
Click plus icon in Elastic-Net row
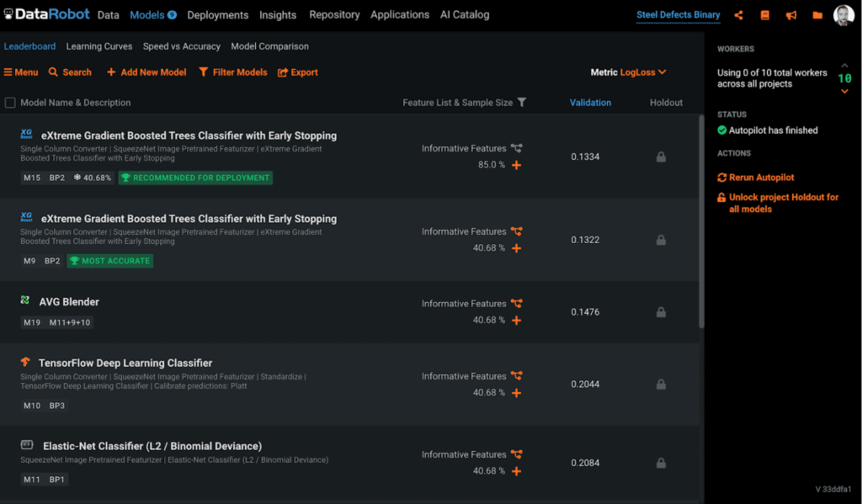(x=516, y=471)
